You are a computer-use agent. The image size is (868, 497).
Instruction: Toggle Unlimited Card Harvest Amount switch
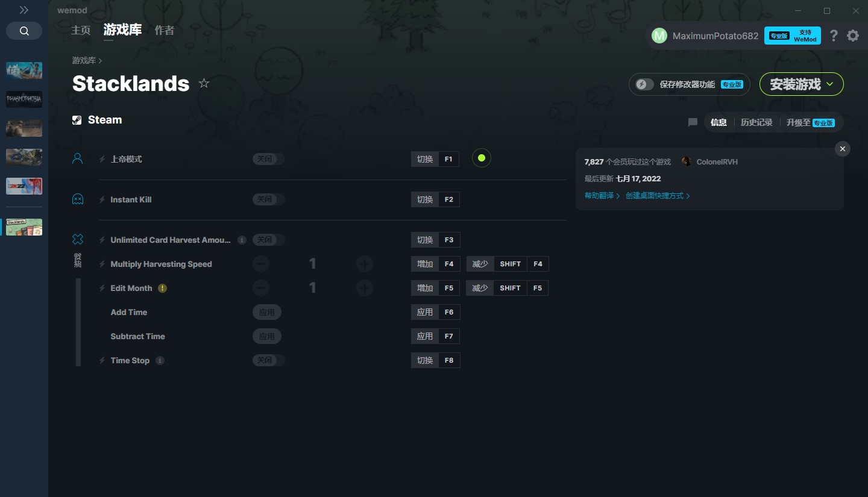click(268, 240)
